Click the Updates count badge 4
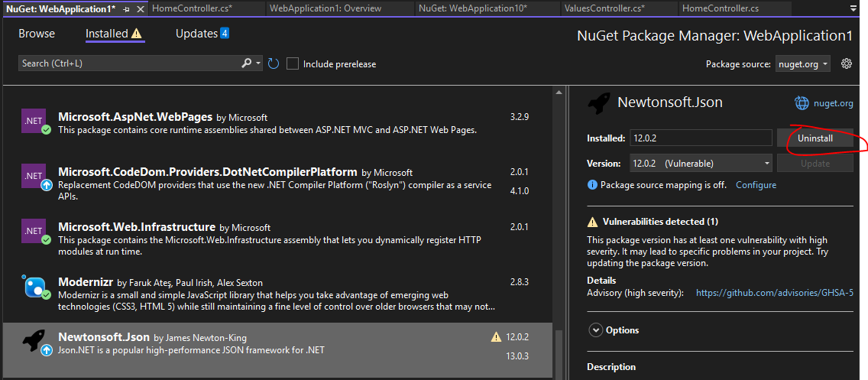 coord(224,33)
